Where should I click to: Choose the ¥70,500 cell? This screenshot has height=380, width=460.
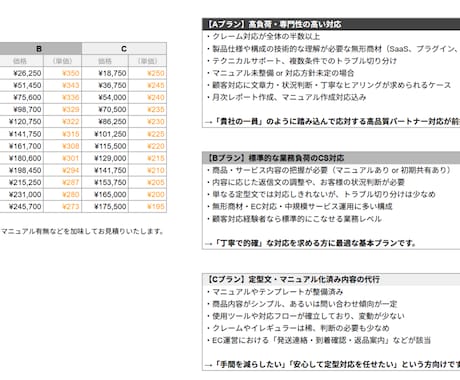pyautogui.click(x=105, y=110)
